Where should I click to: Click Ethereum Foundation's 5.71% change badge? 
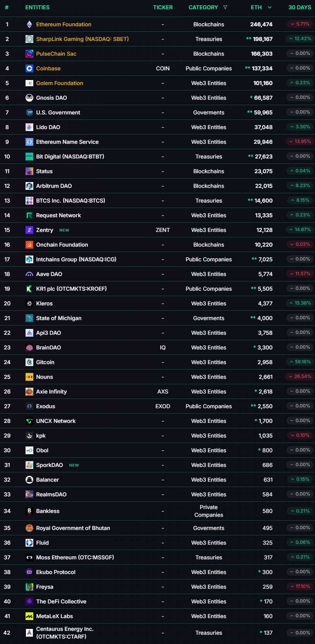(300, 24)
